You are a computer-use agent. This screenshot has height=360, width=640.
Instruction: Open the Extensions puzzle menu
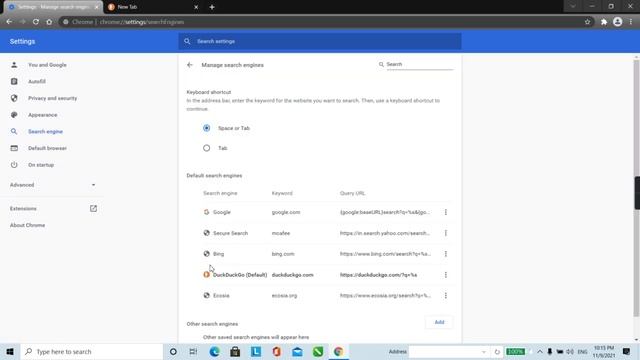click(604, 22)
